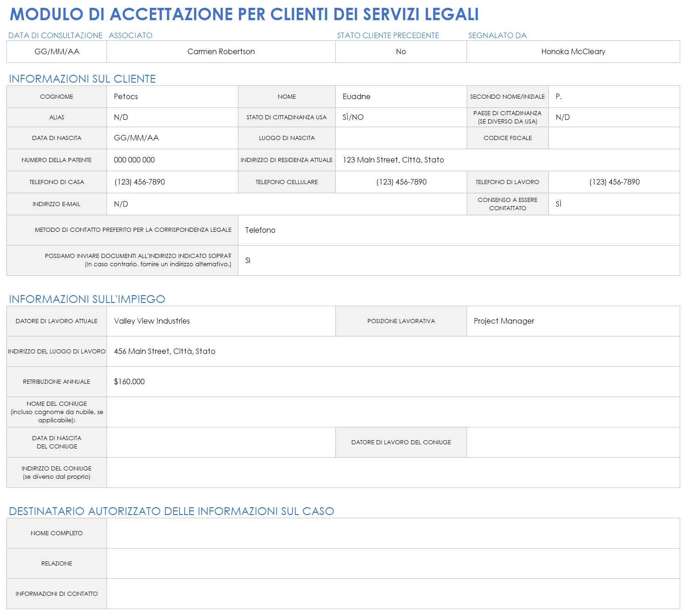
Task: Click the 'POSIZIONE LAVORATIVA' label cell
Action: coord(401,321)
